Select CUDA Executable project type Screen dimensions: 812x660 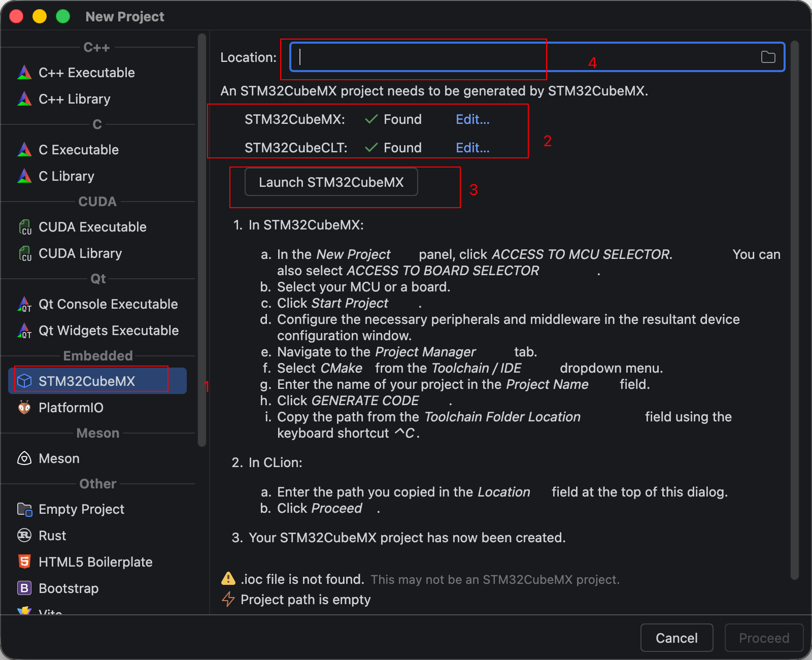97,227
